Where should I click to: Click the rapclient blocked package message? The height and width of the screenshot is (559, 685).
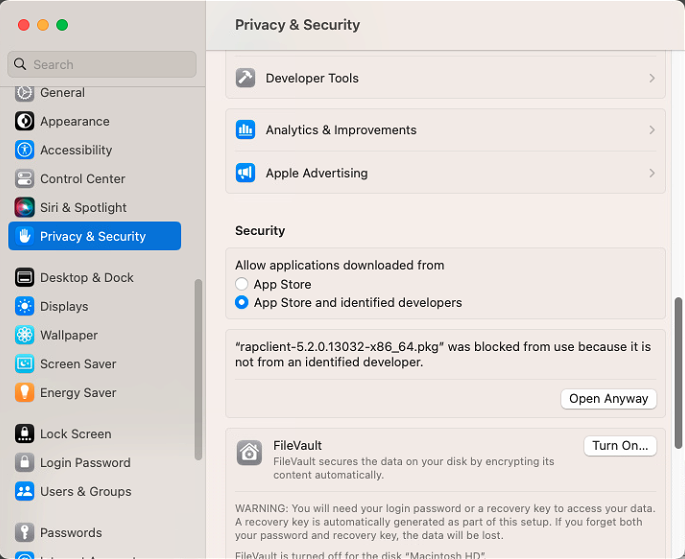point(443,354)
